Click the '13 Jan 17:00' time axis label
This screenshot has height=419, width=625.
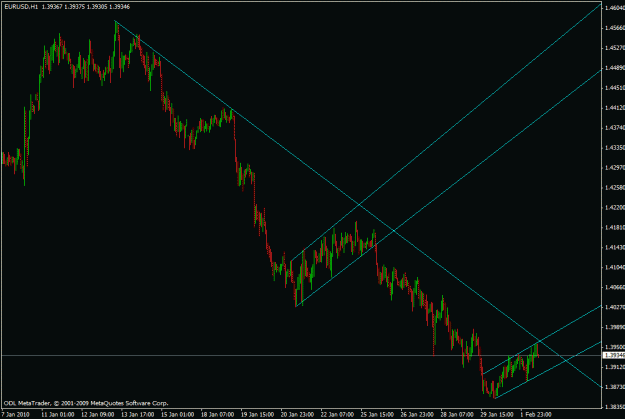pos(138,415)
